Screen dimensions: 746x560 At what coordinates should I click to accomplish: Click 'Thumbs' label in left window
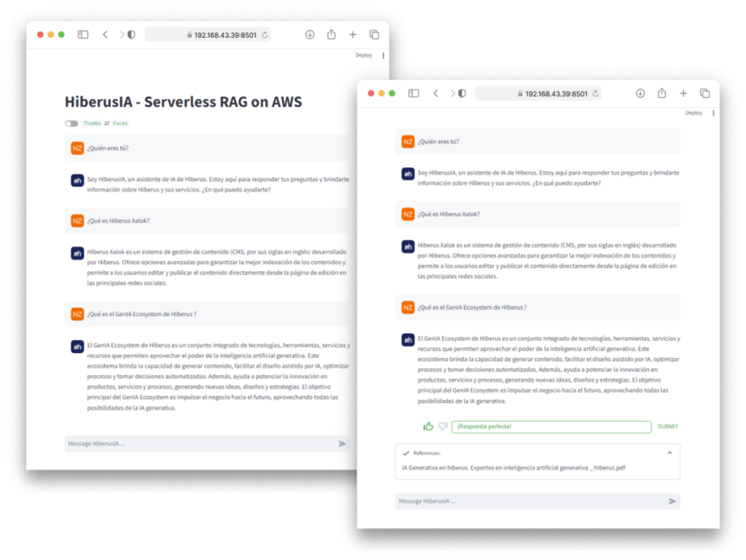click(x=92, y=123)
